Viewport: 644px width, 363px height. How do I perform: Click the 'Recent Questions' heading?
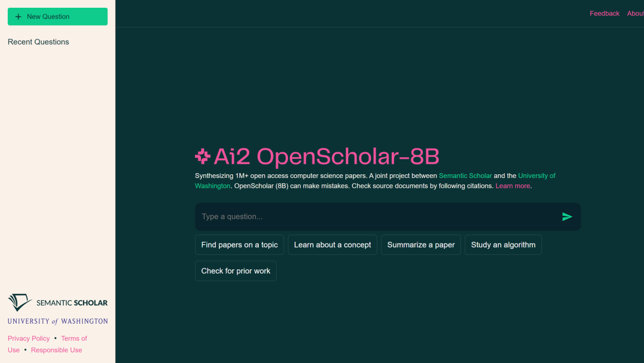tap(38, 42)
